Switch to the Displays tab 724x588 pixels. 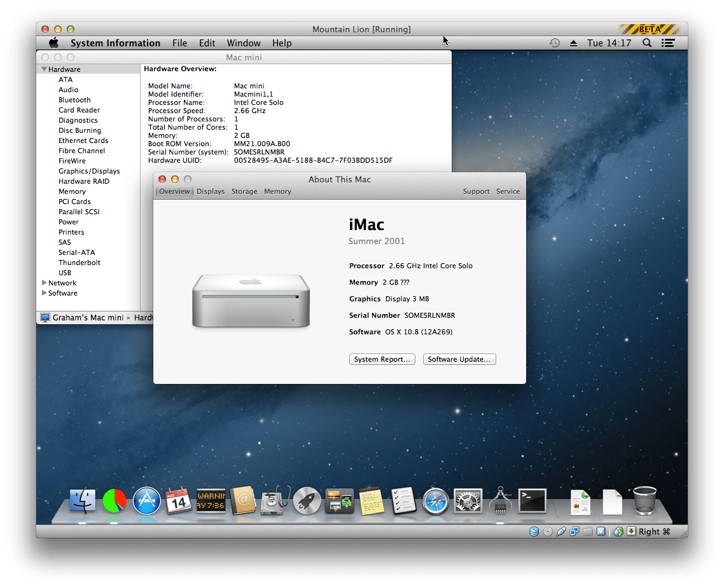point(211,191)
